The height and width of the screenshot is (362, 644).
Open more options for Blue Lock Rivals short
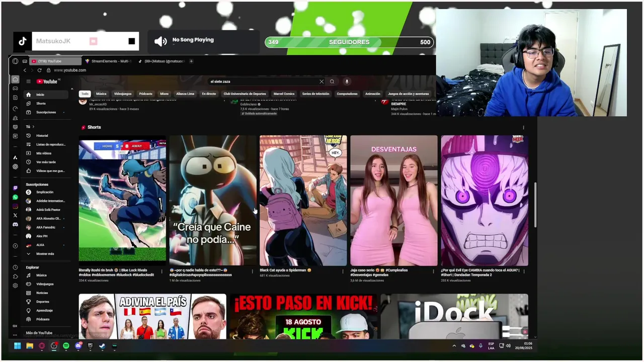coord(162,271)
